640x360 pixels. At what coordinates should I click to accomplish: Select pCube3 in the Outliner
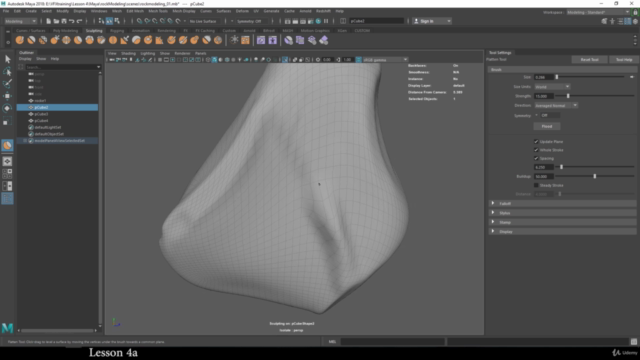[x=41, y=114]
